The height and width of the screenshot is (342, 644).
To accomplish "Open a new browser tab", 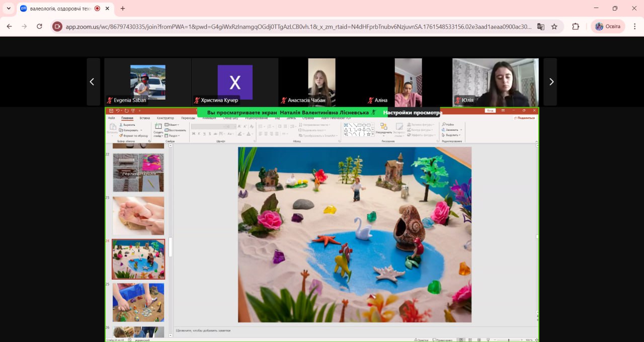I will pyautogui.click(x=123, y=9).
